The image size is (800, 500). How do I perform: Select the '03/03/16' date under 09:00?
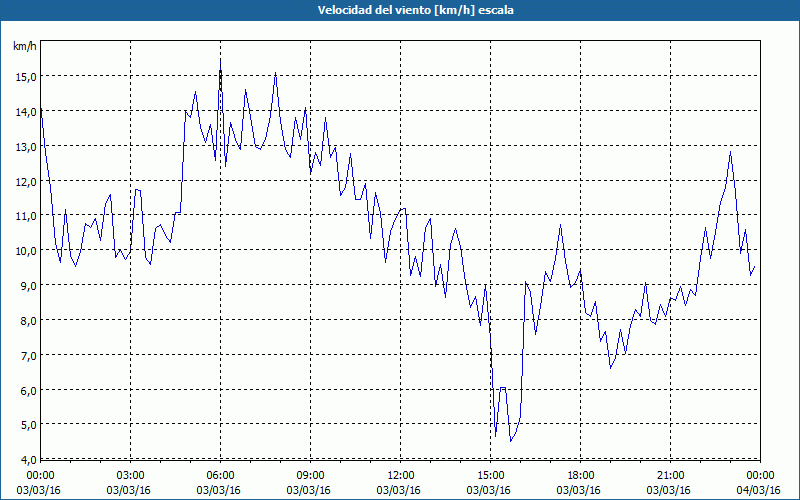(x=308, y=490)
